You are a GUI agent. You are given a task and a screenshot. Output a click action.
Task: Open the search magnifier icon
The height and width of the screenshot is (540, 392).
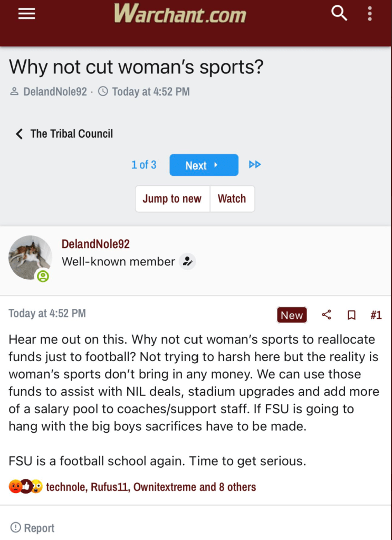tap(339, 14)
